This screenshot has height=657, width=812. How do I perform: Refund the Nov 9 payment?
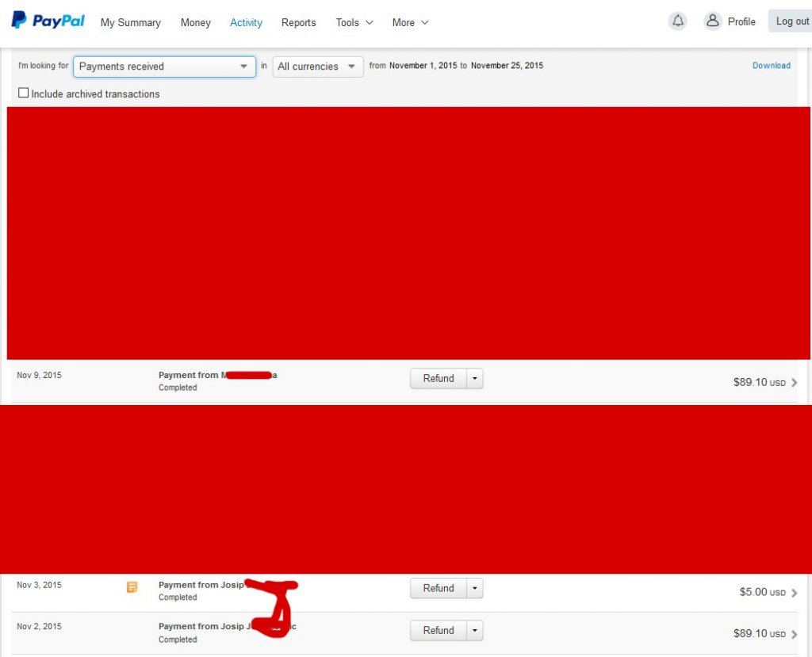point(439,379)
